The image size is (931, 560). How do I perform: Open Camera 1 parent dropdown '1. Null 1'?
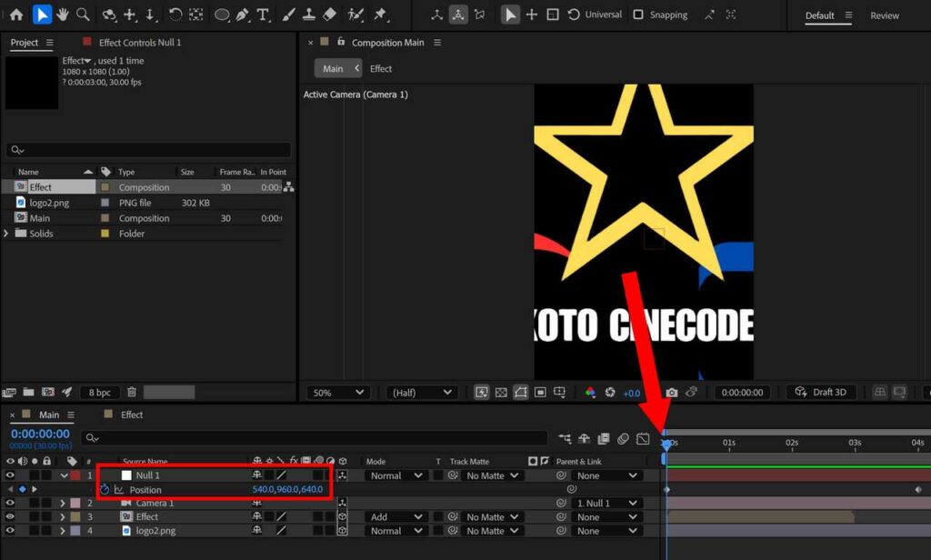(606, 503)
